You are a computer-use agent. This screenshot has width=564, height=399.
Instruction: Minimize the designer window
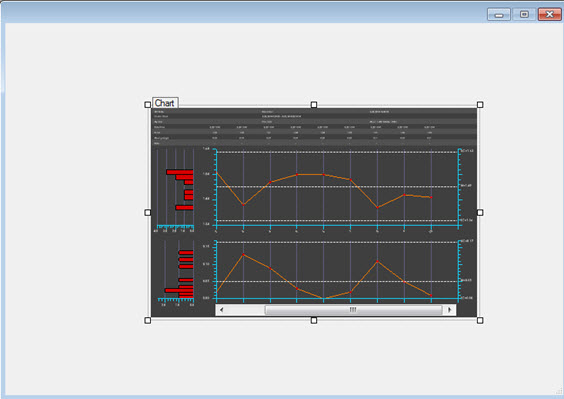click(499, 14)
